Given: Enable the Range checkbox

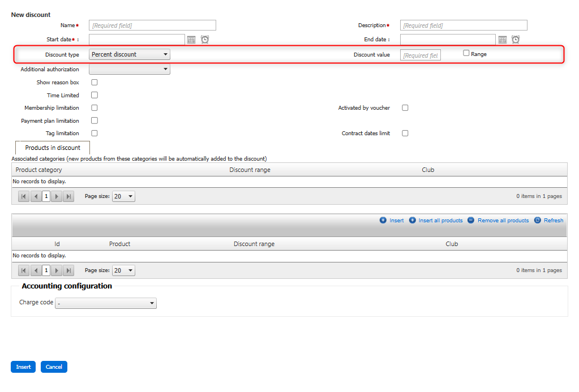Looking at the screenshot, I should click(x=466, y=54).
